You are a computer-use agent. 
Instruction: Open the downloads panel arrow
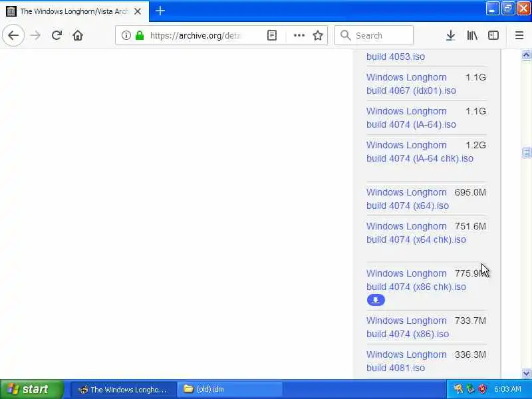point(450,35)
